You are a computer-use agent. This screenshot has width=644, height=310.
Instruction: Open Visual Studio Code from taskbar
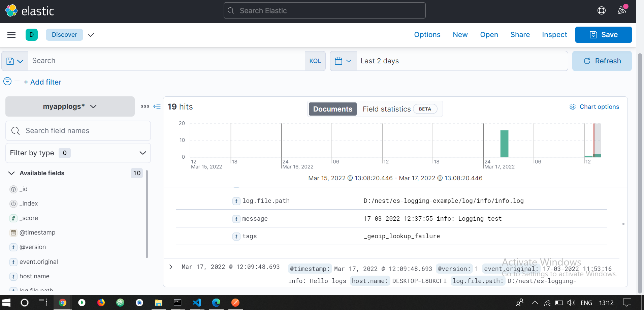point(197,303)
